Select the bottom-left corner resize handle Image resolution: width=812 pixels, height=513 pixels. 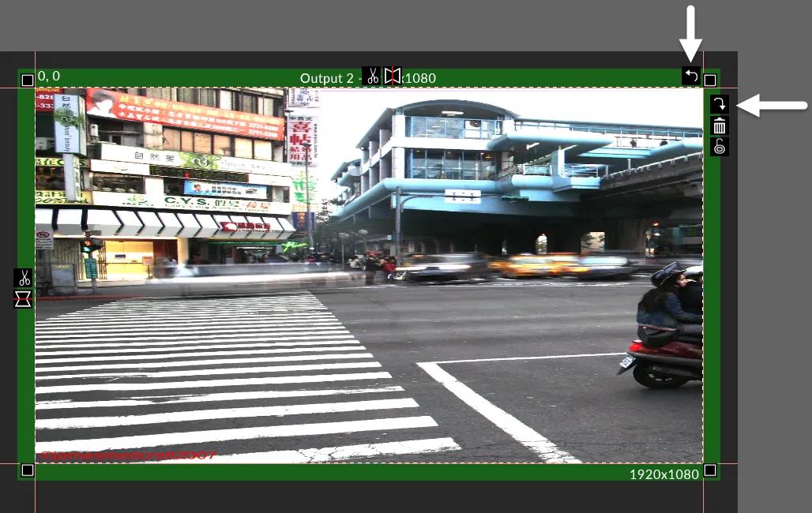28,470
